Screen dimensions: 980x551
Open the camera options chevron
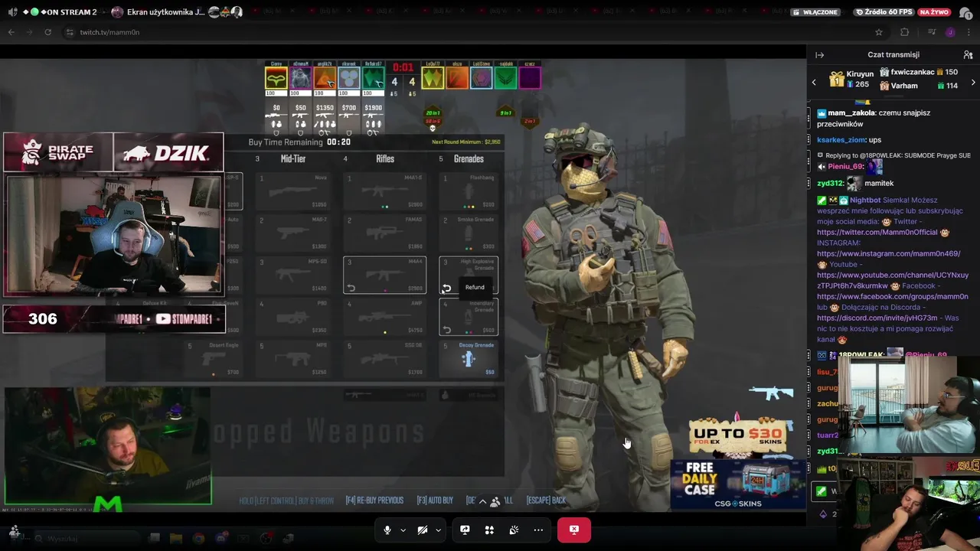[438, 530]
